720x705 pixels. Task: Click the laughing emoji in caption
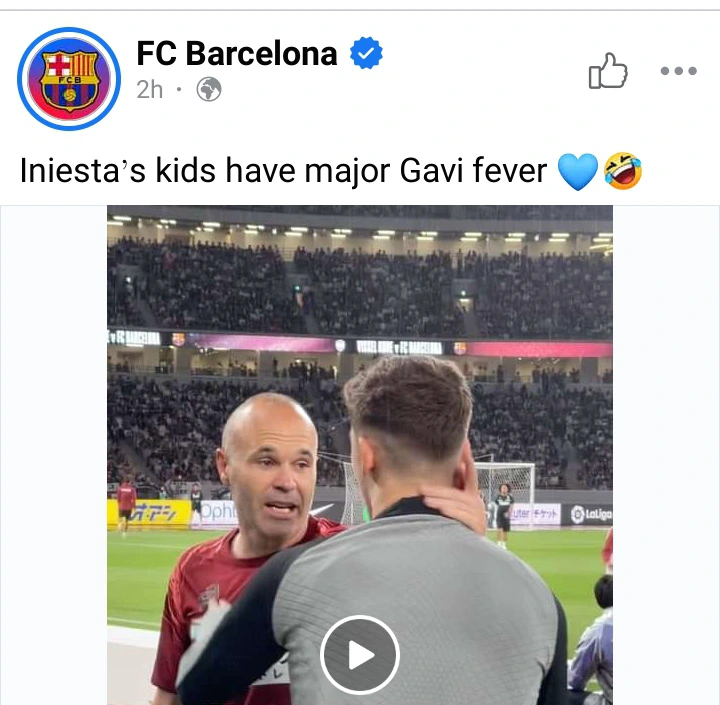tap(622, 172)
